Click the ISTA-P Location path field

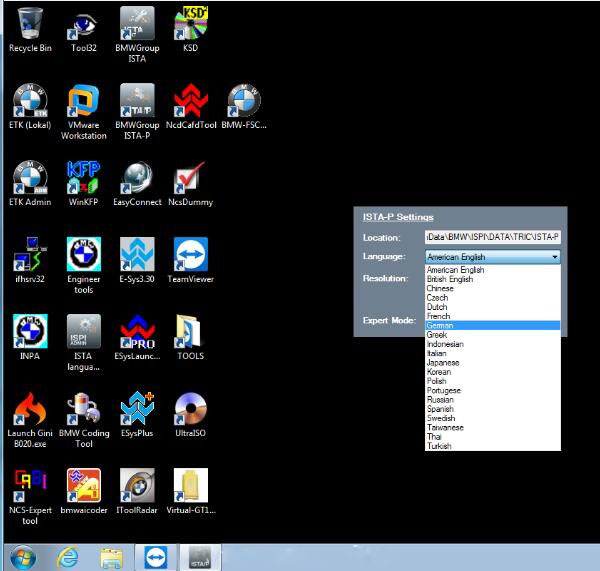[492, 237]
